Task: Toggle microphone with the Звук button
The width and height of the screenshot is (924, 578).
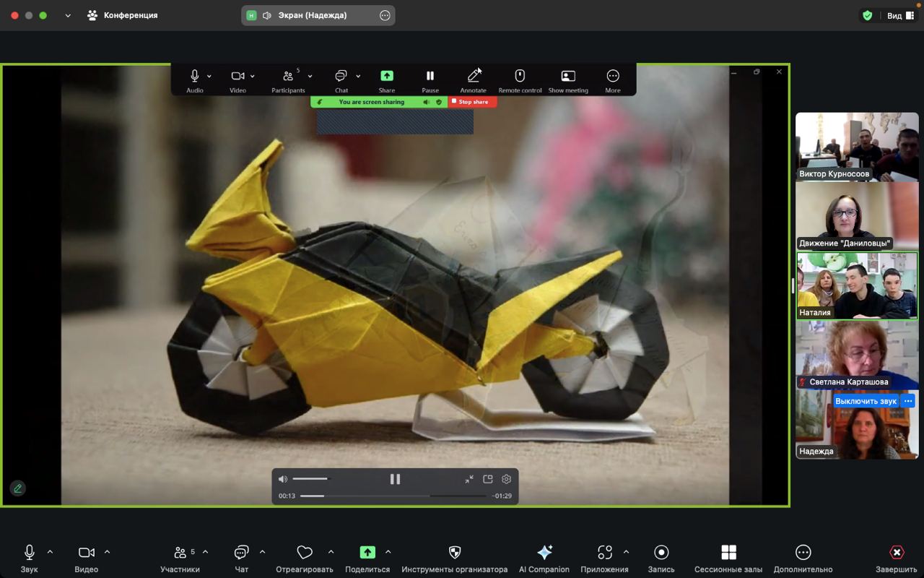Action: pos(30,553)
